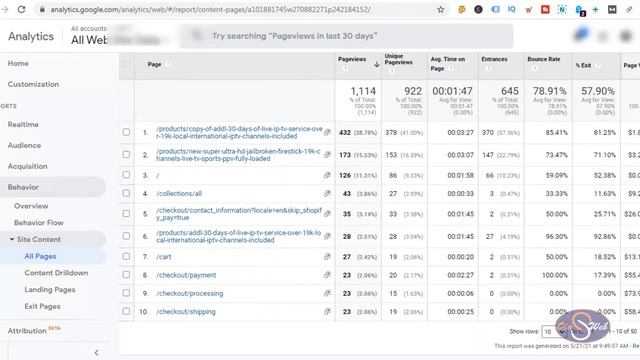640x360 pixels.
Task: Open the Show rows dropdown
Action: [x=553, y=332]
